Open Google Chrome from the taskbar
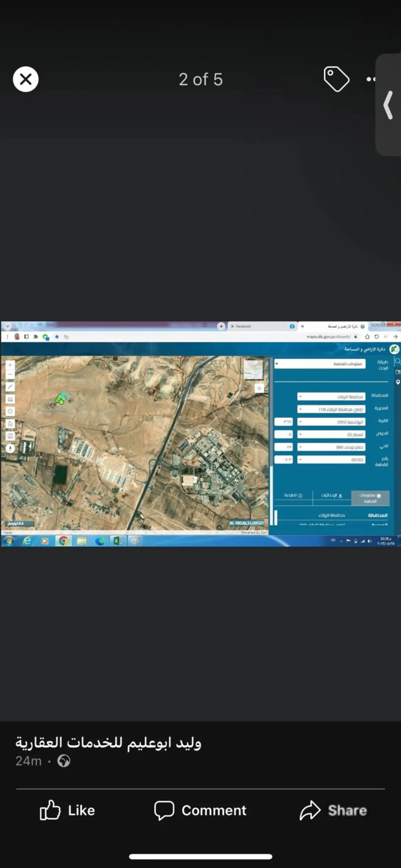Viewport: 401px width, 868px height. coord(63,541)
